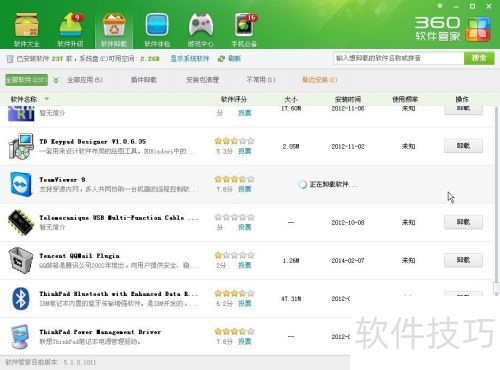Click the star rating of TeamViewer 9
Image resolution: width=500 pixels, height=370 pixels.
tap(234, 179)
